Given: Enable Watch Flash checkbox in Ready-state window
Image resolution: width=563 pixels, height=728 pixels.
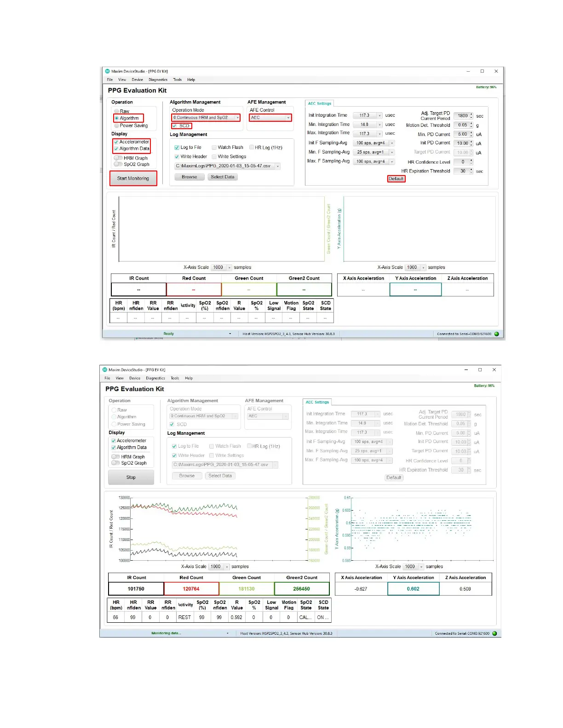Looking at the screenshot, I should [214, 148].
